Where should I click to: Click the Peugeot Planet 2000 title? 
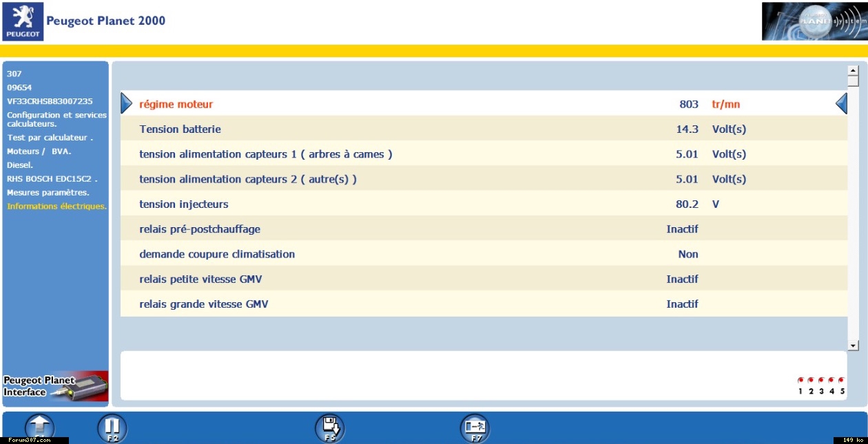(x=106, y=21)
